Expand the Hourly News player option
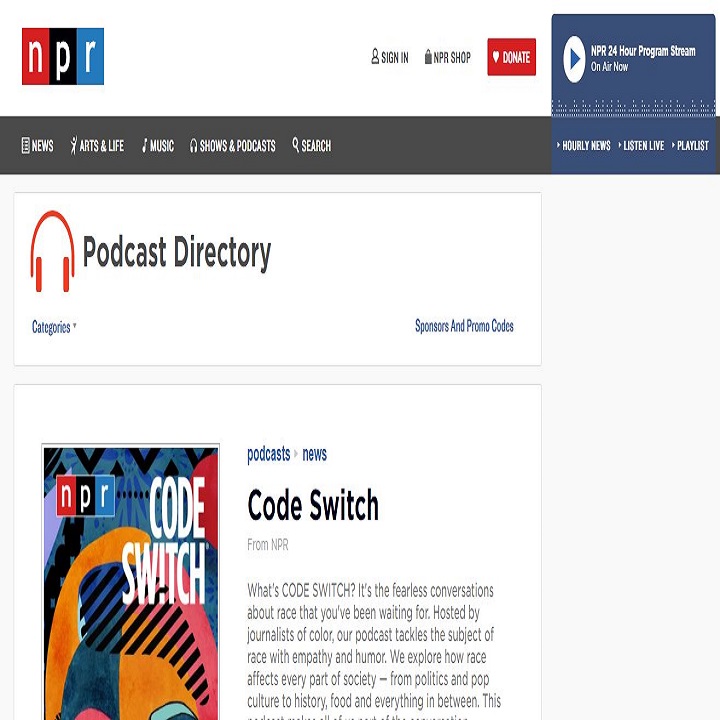 coord(584,146)
